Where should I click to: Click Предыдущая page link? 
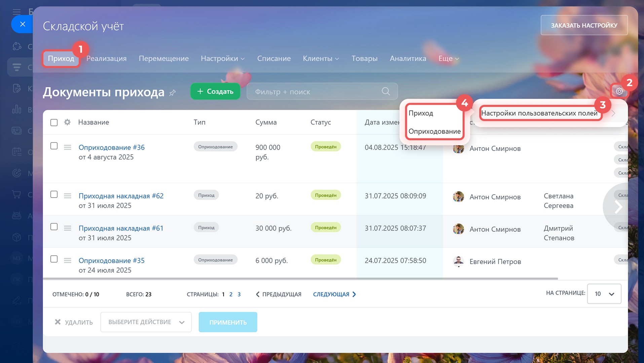point(278,294)
